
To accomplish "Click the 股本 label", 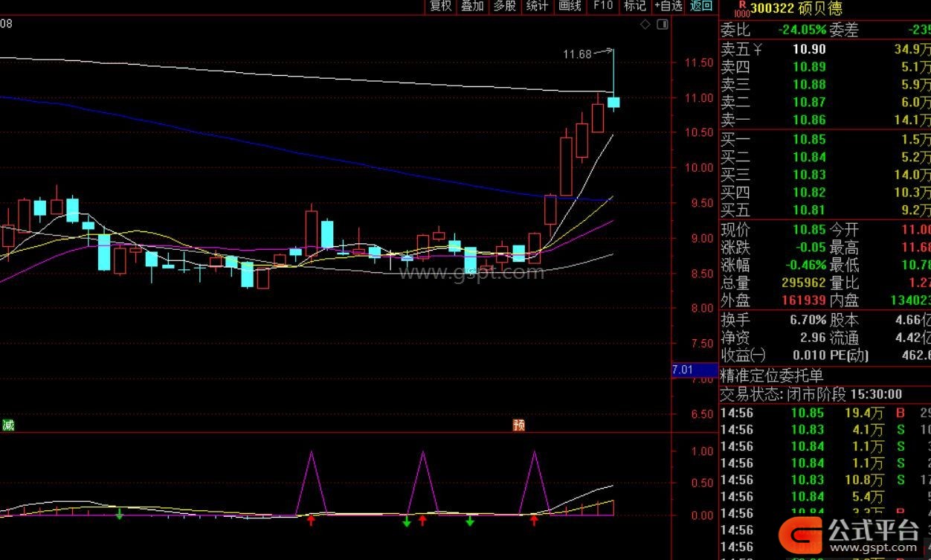I will click(844, 320).
